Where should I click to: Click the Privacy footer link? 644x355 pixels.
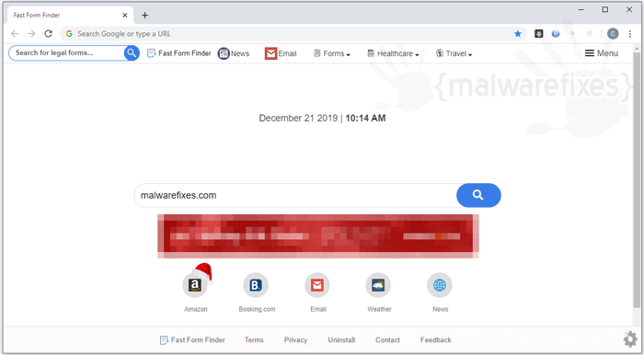click(295, 339)
